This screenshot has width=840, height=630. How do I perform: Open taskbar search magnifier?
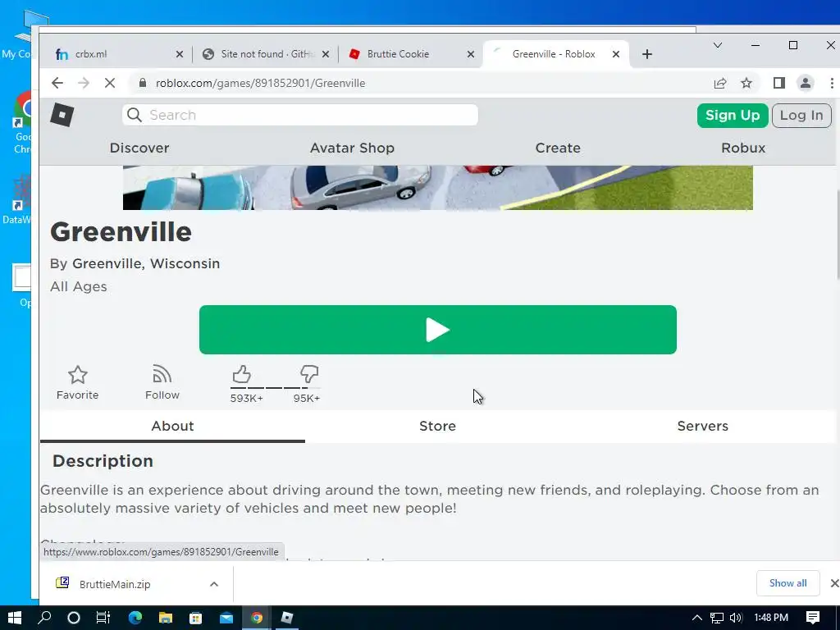(x=44, y=618)
